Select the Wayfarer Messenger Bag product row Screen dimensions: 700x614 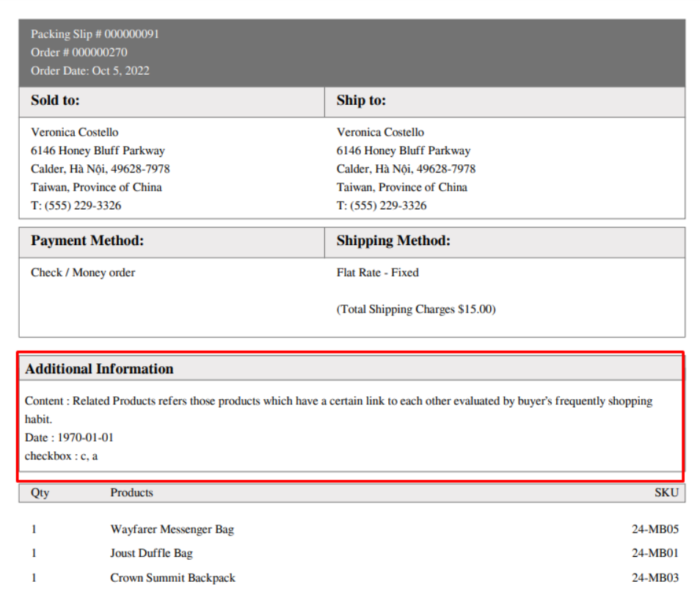pyautogui.click(x=172, y=529)
